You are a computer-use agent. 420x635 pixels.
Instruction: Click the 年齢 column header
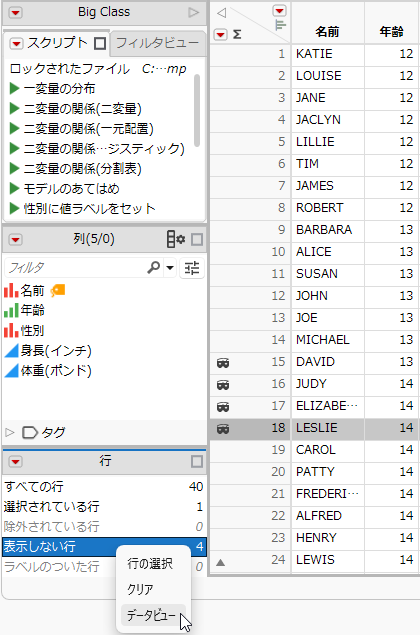391,32
